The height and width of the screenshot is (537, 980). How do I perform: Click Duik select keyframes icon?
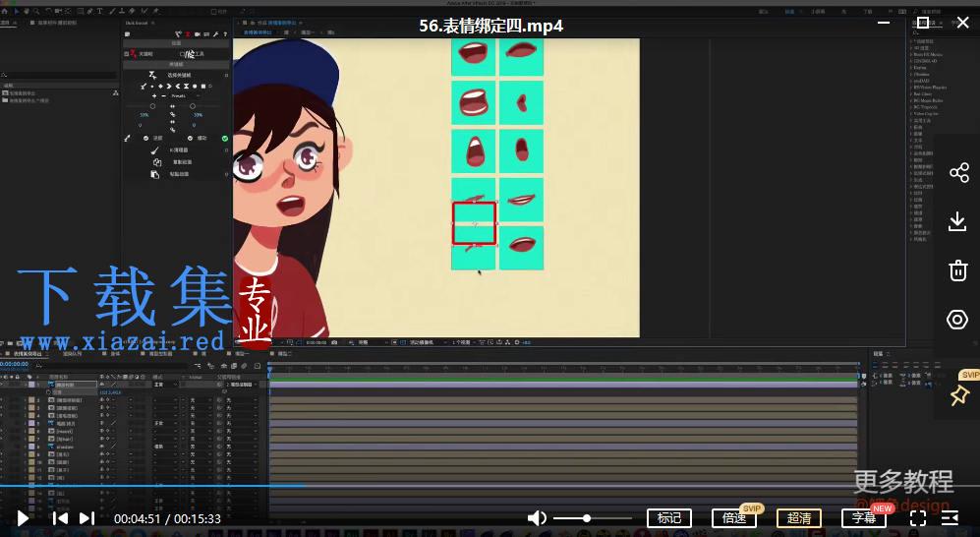(152, 75)
